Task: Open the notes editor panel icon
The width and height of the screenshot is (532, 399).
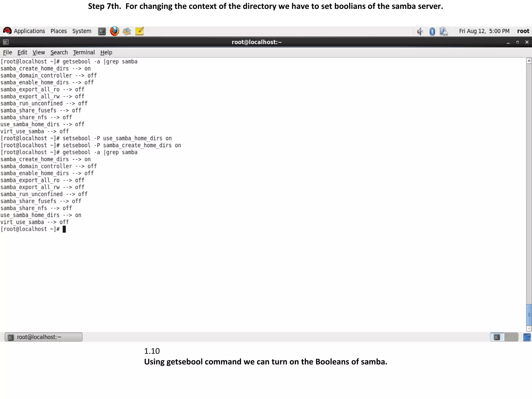Action: [x=139, y=31]
